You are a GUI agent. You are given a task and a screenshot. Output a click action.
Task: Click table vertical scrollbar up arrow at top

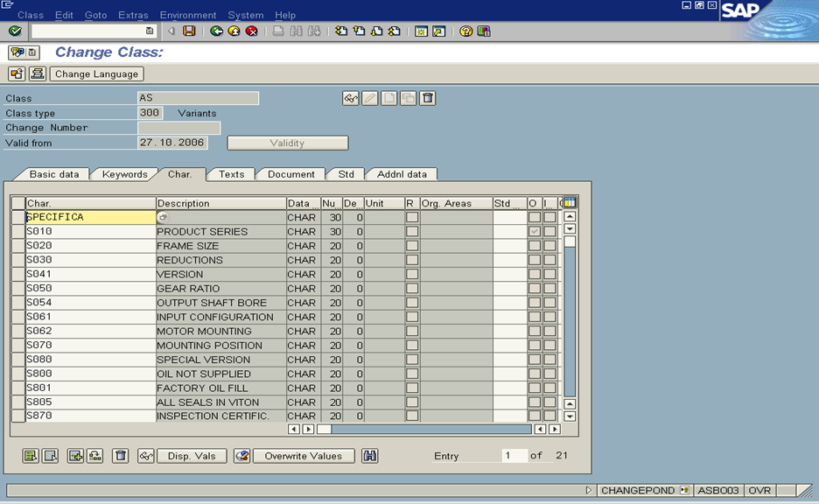[x=570, y=216]
